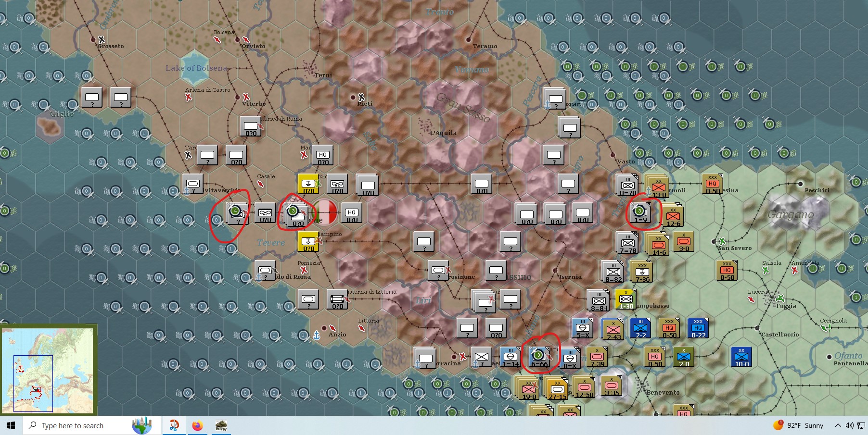Select the blue 2-2 regiment counter

pyautogui.click(x=640, y=328)
